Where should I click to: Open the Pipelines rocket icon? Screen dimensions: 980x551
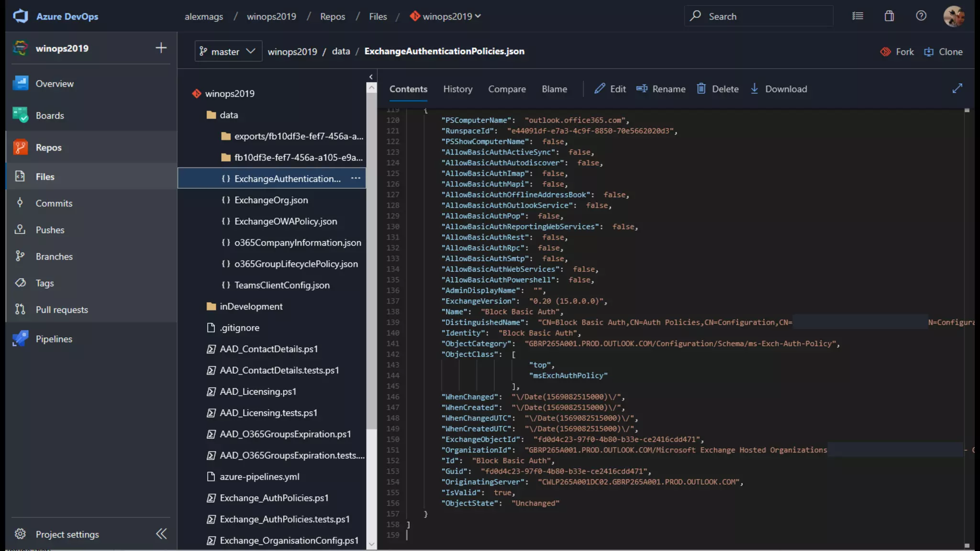tap(20, 339)
